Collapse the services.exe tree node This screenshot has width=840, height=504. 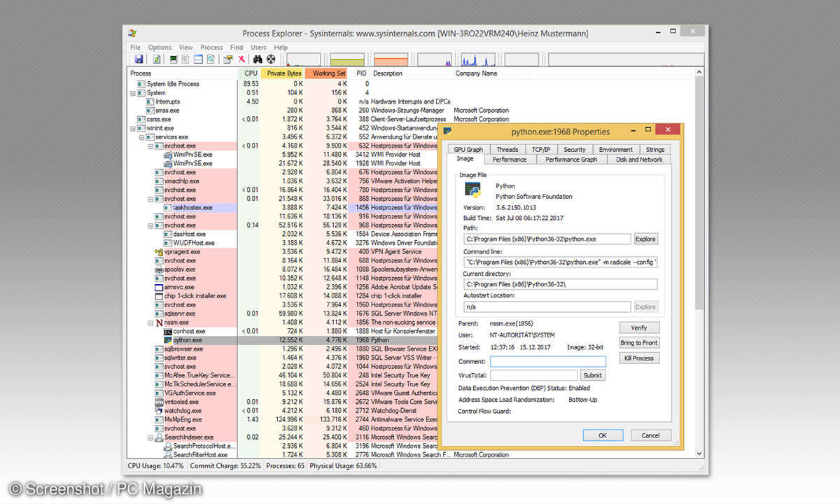point(141,137)
